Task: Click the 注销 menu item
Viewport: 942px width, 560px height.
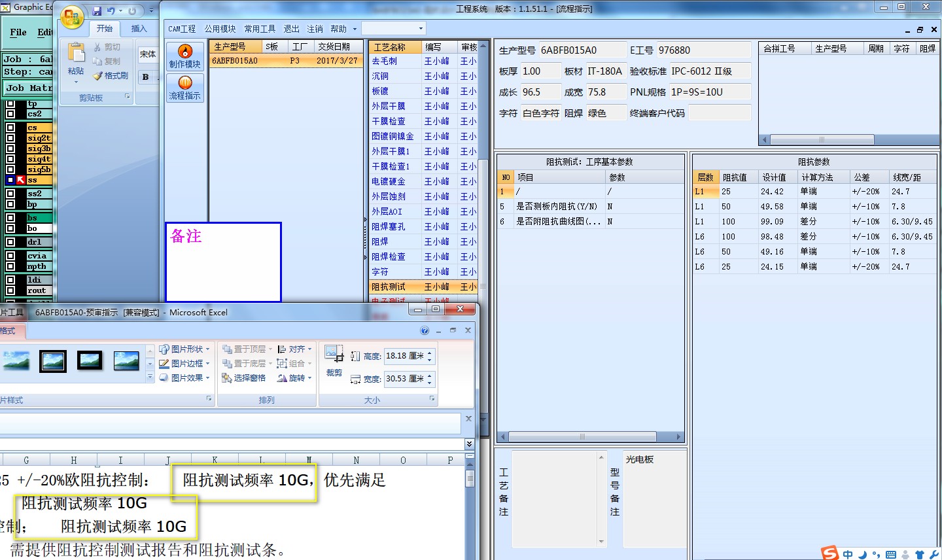Action: click(x=315, y=29)
